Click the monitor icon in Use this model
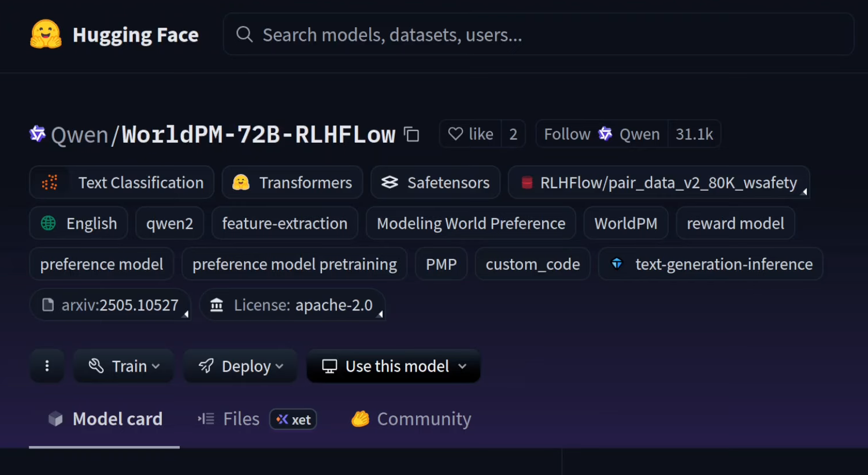The image size is (868, 475). pos(329,366)
